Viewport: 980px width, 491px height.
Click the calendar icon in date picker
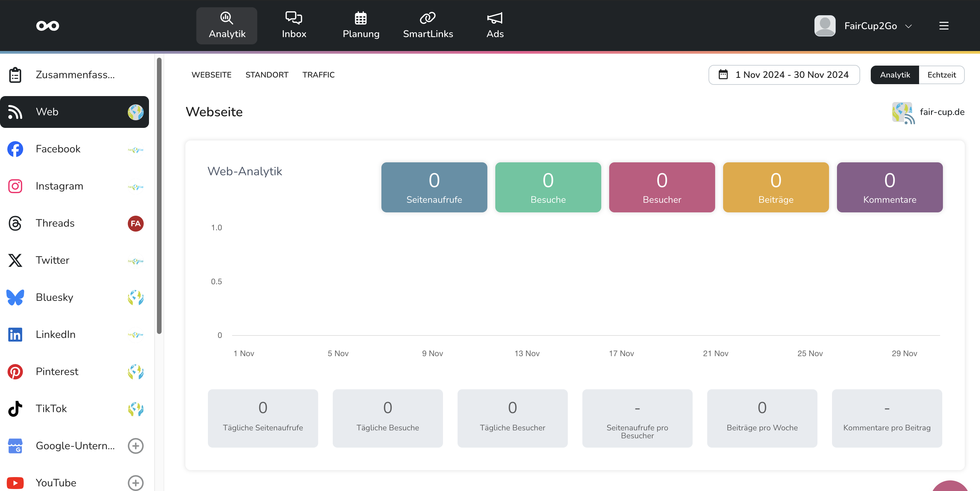click(723, 75)
